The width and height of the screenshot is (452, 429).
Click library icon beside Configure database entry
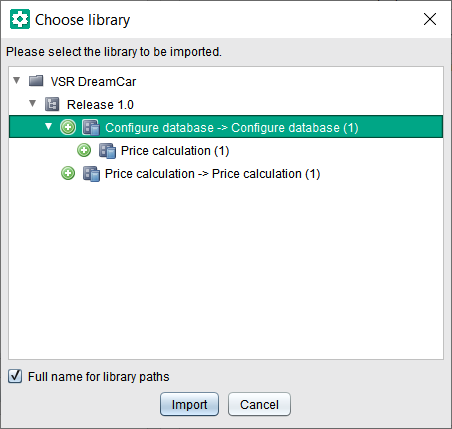(91, 128)
